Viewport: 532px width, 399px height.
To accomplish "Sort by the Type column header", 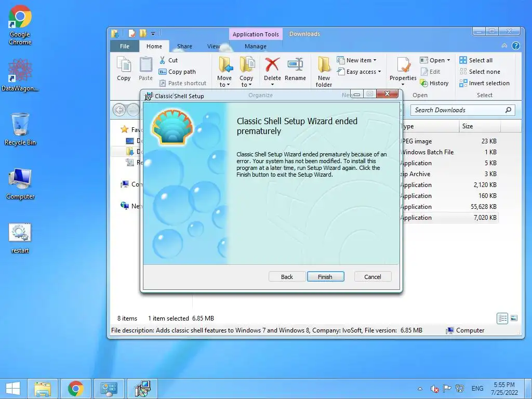I will (430, 126).
